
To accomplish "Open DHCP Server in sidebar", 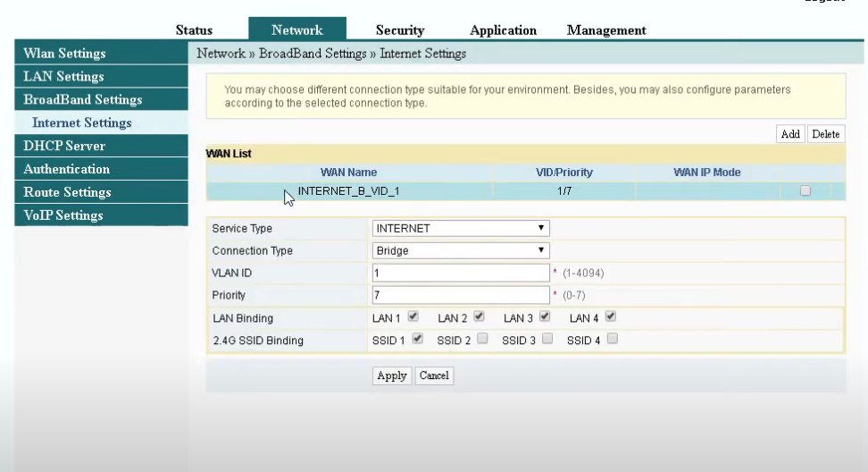I will pos(101,146).
